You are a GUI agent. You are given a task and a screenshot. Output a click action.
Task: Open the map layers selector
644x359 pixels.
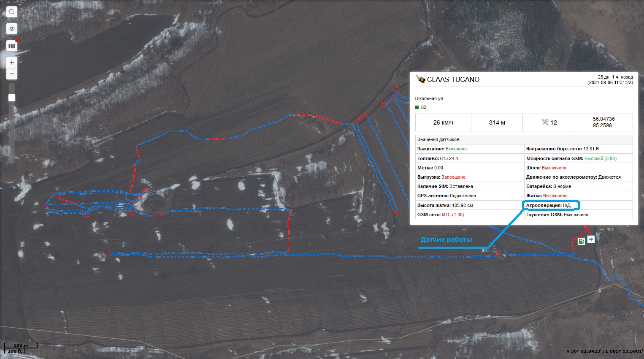(12, 46)
